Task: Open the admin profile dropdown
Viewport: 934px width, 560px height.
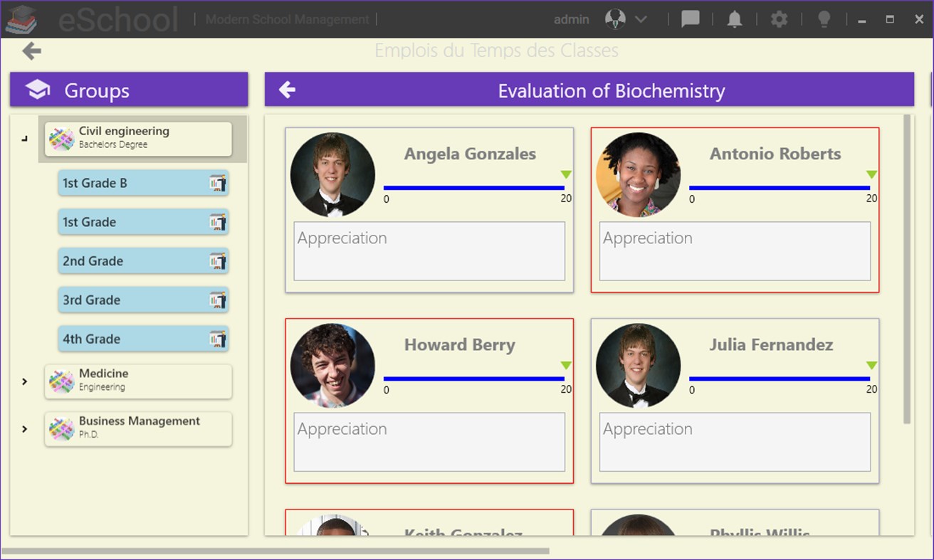Action: coord(637,19)
